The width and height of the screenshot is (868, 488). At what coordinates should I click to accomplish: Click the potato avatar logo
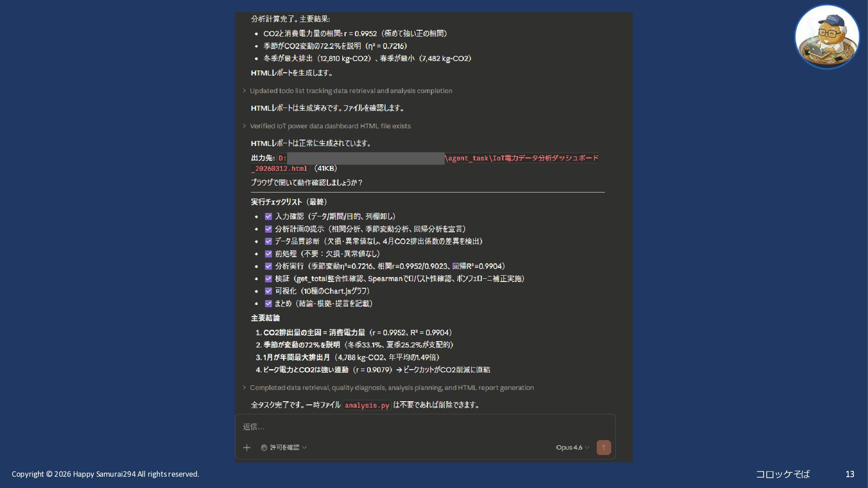(827, 37)
